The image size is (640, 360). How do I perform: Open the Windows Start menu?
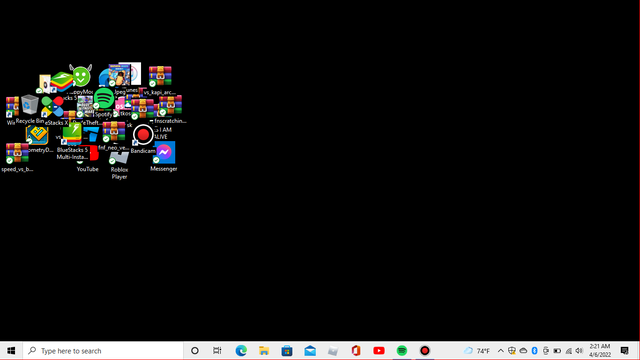click(x=11, y=351)
